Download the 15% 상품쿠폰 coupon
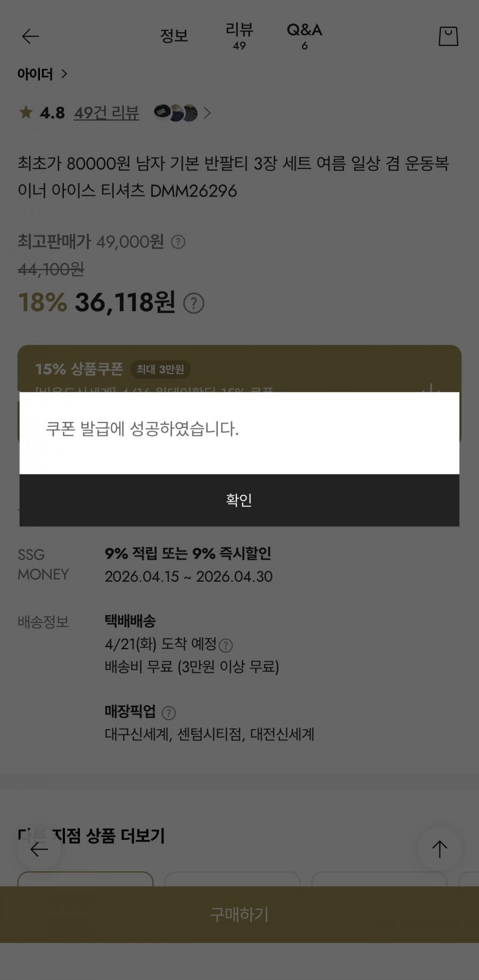This screenshot has width=479, height=980. [x=431, y=388]
